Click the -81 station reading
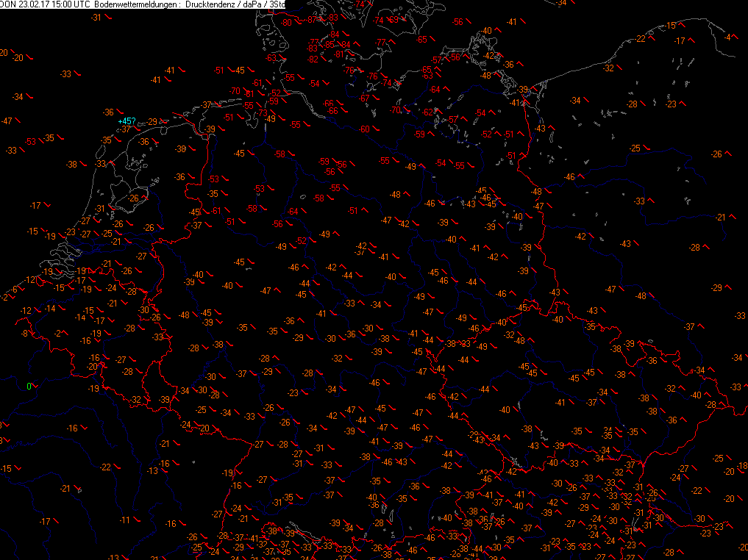Screen dimensions: 748x560 tap(339, 54)
